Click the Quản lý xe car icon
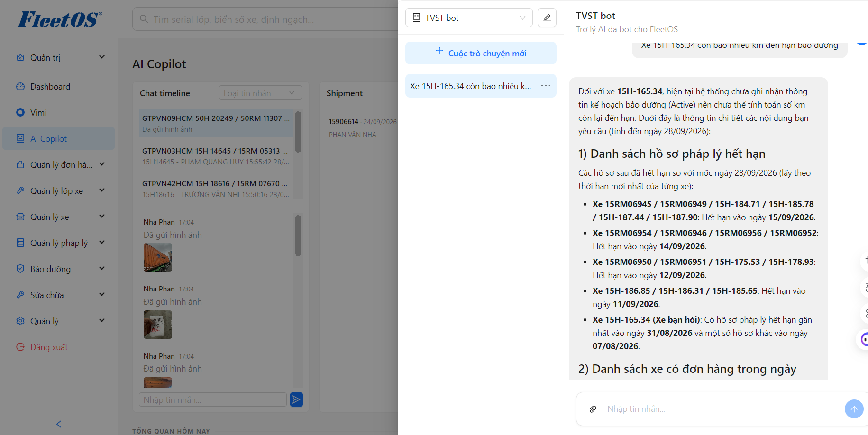Viewport: 868px width, 435px height. (20, 217)
